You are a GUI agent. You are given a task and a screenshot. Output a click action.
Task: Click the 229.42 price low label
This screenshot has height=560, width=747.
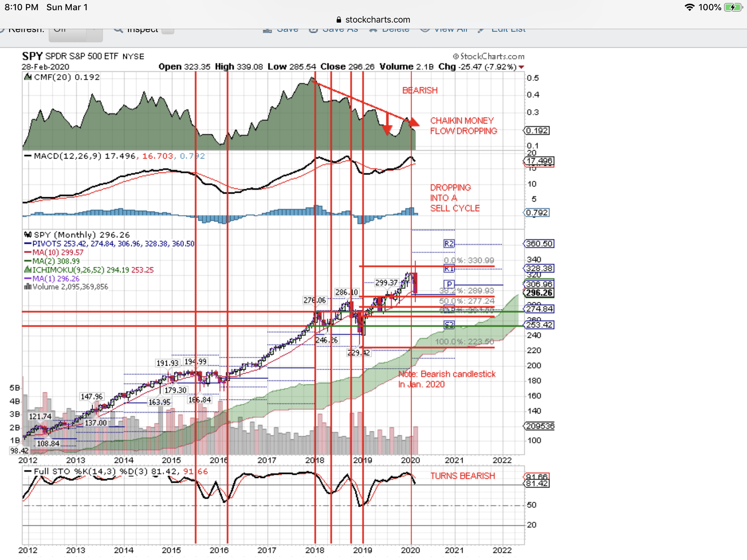[x=358, y=353]
